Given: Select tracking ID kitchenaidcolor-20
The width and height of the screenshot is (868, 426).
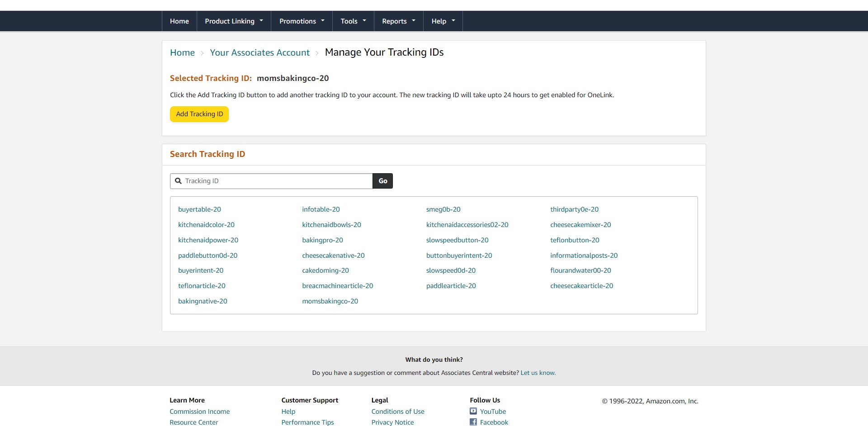Looking at the screenshot, I should tap(206, 225).
